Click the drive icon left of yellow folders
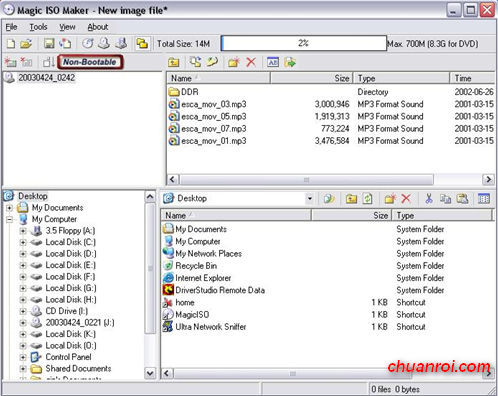This screenshot has height=396, width=498. pos(121,44)
